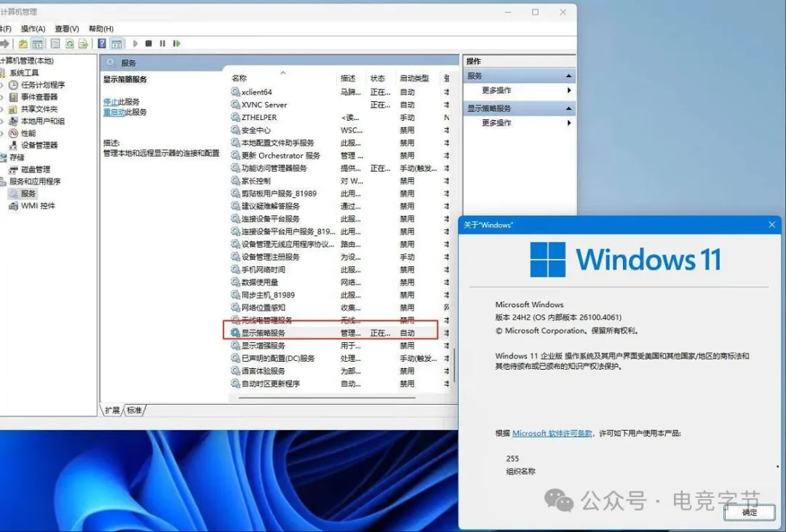The height and width of the screenshot is (532, 786).
Task: Open the Microsoft 软件许可条款 link
Action: click(552, 433)
